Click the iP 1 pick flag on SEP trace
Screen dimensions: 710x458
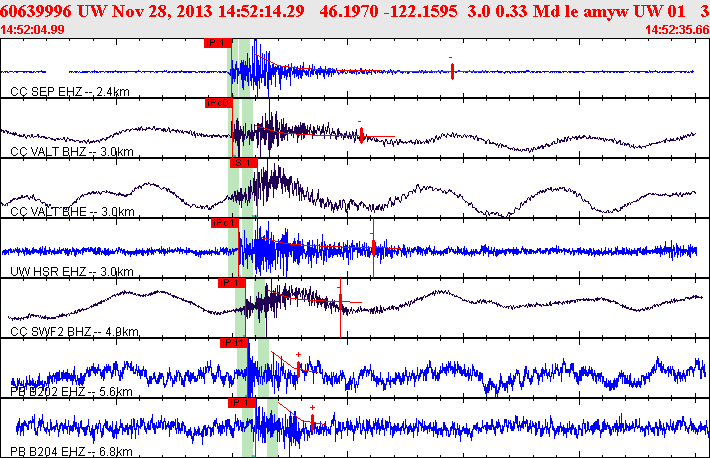(217, 43)
